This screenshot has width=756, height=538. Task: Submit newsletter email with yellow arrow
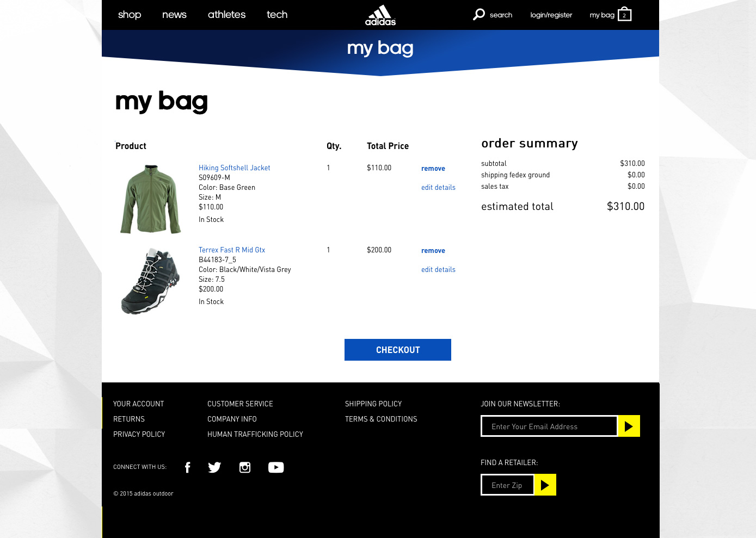coord(629,426)
